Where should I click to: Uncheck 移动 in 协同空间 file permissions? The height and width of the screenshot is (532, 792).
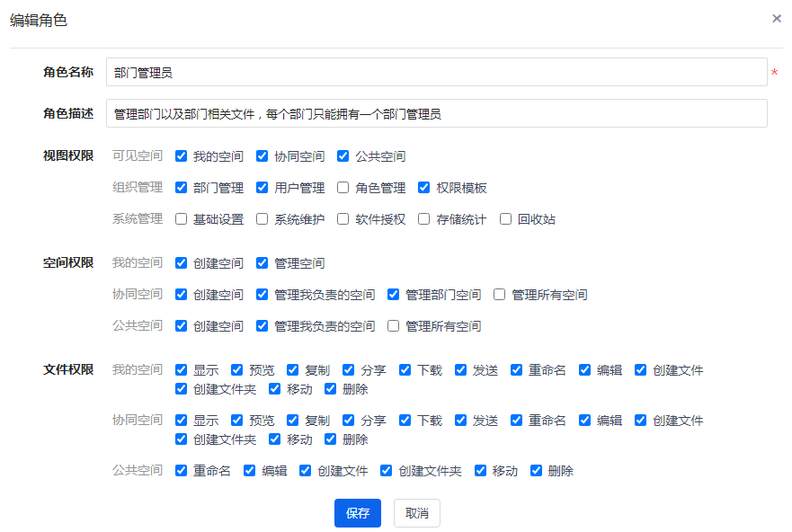click(x=274, y=439)
